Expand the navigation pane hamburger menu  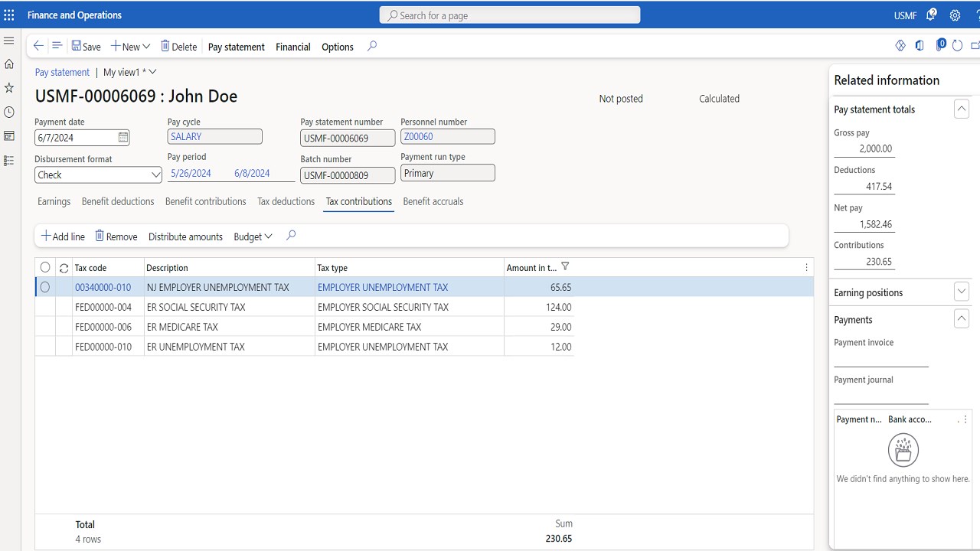9,41
